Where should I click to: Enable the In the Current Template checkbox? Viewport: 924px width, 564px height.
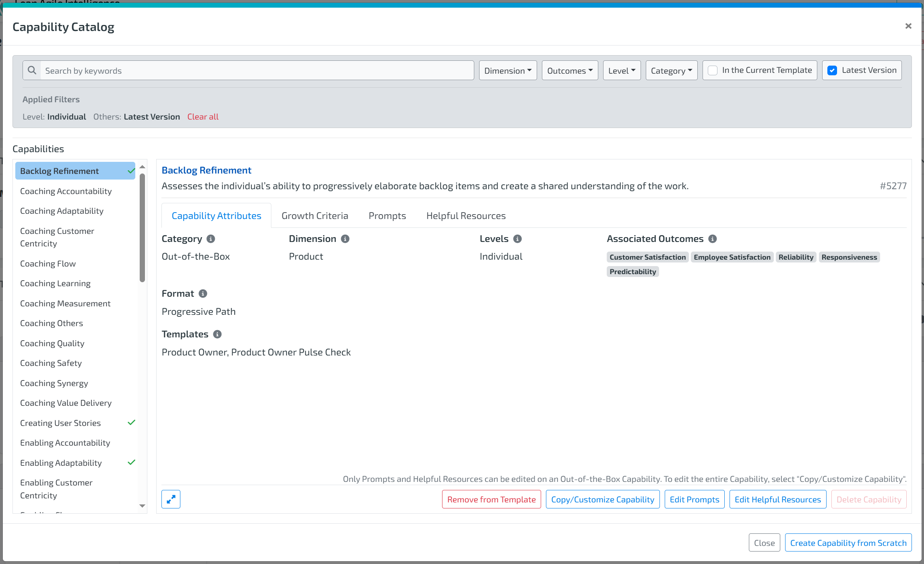click(713, 70)
